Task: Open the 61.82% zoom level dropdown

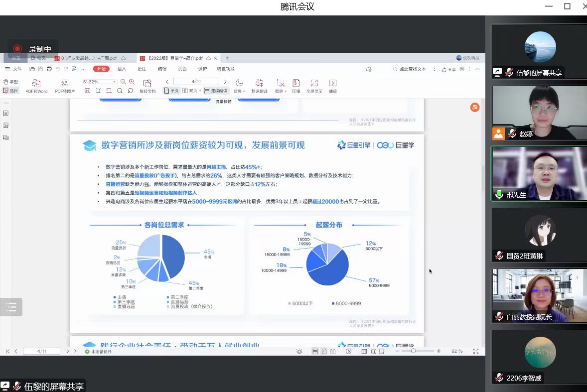Action: coord(115,82)
